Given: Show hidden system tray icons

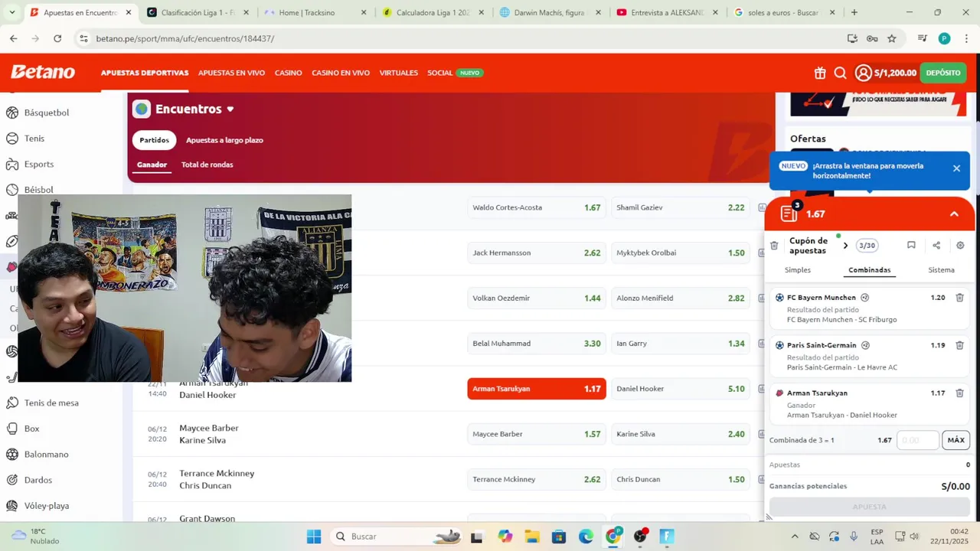Looking at the screenshot, I should 795,536.
